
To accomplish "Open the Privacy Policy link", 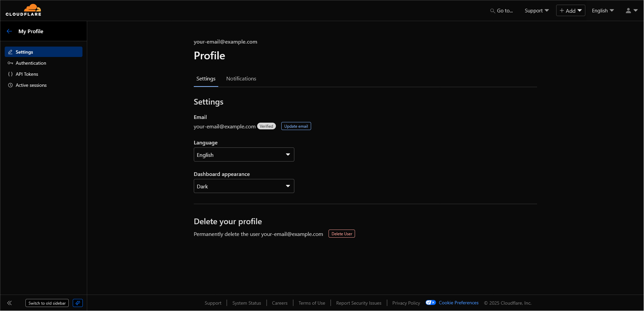I will [406, 303].
